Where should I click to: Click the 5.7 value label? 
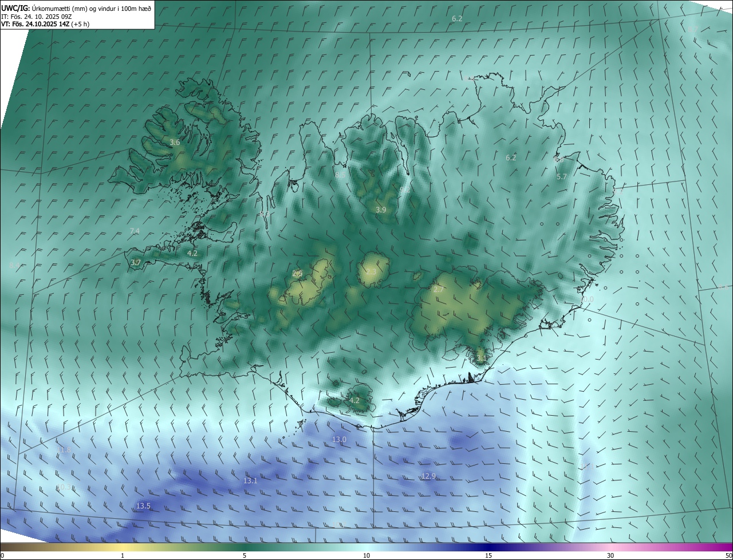561,177
